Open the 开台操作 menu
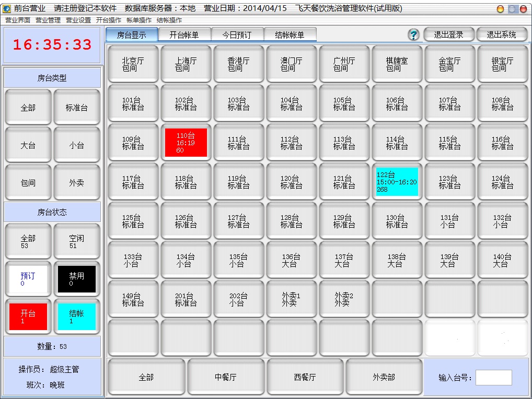This screenshot has height=399, width=532. [x=109, y=20]
